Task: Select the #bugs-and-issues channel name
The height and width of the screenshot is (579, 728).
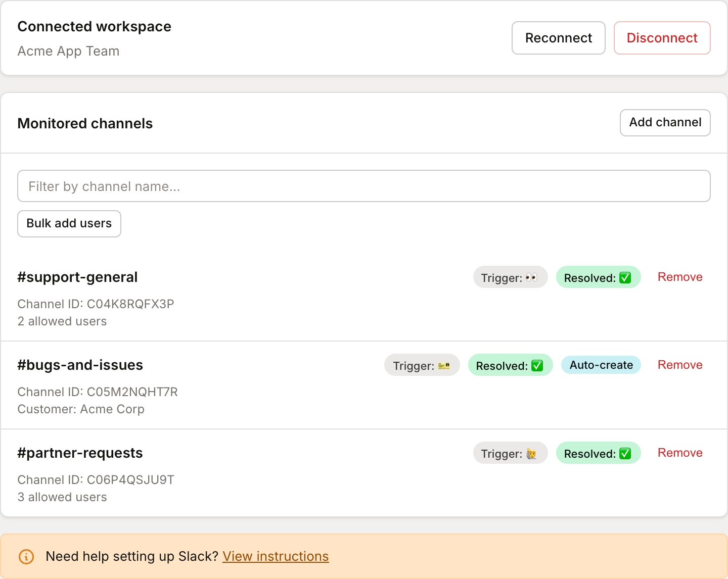Action: [80, 365]
